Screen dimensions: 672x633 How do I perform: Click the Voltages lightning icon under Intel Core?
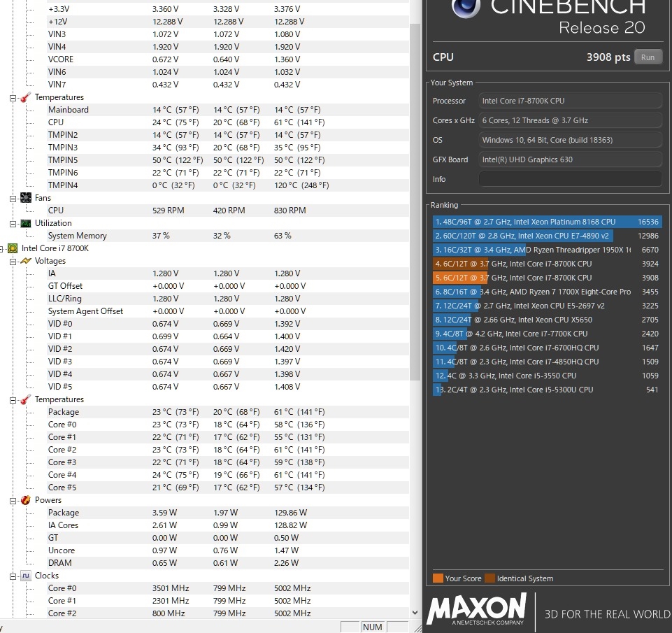click(x=26, y=261)
